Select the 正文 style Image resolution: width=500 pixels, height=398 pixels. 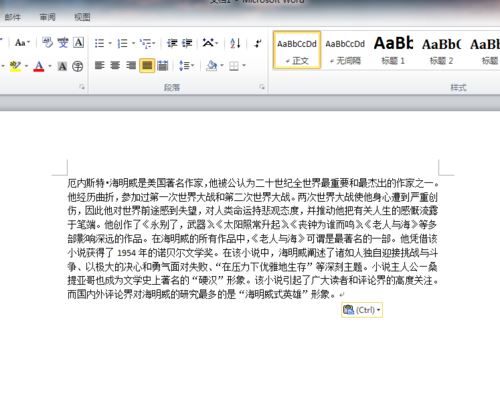click(297, 50)
